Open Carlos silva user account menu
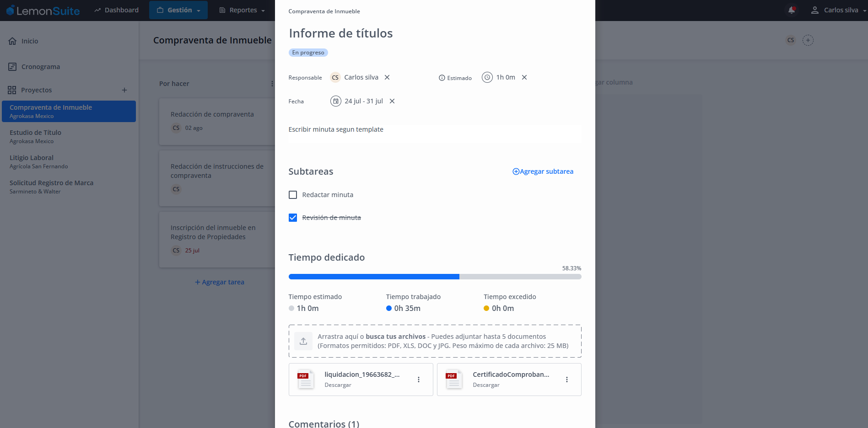 [838, 10]
